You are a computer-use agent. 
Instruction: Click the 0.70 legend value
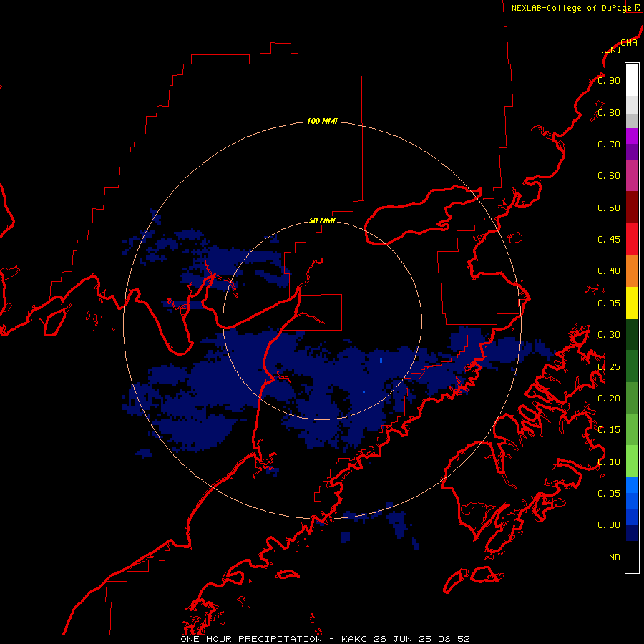coord(609,144)
